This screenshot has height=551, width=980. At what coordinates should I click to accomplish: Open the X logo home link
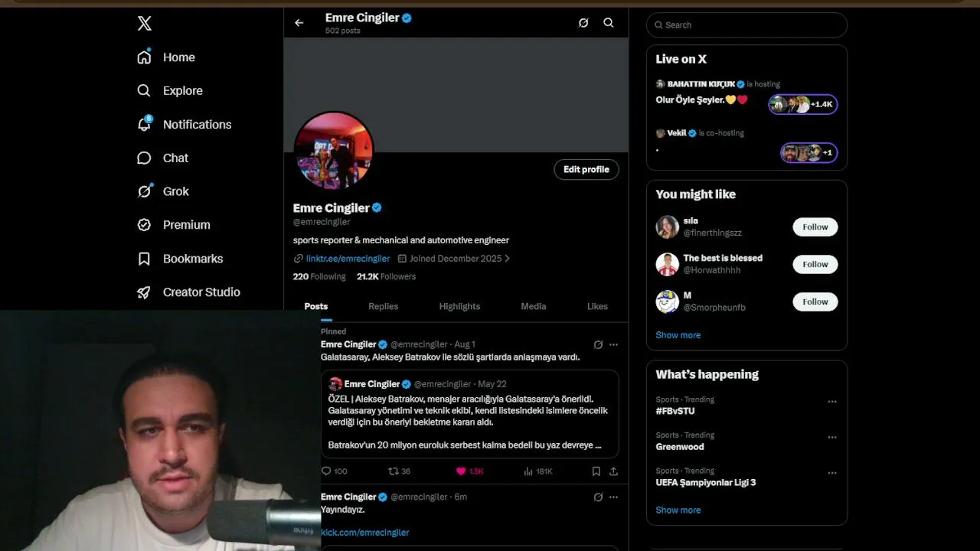(145, 24)
